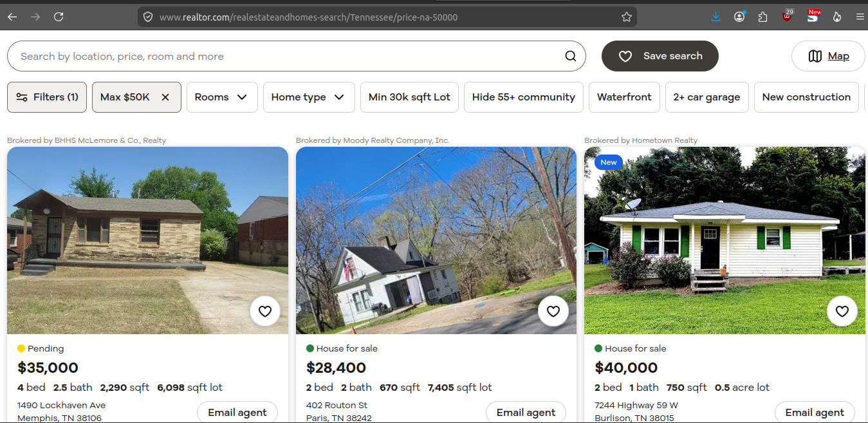Email agent for the $40,000 listing
Screen dimensions: 868x423
click(x=815, y=413)
